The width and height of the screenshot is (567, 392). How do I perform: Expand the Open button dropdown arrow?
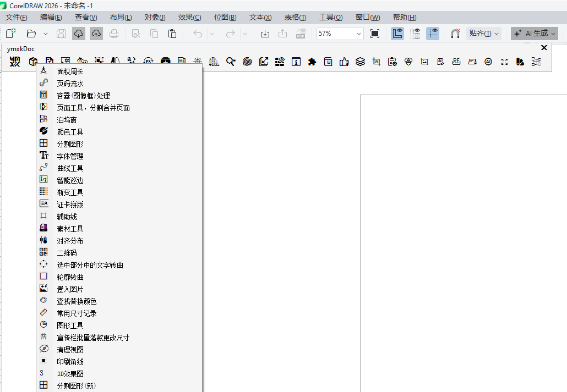46,34
